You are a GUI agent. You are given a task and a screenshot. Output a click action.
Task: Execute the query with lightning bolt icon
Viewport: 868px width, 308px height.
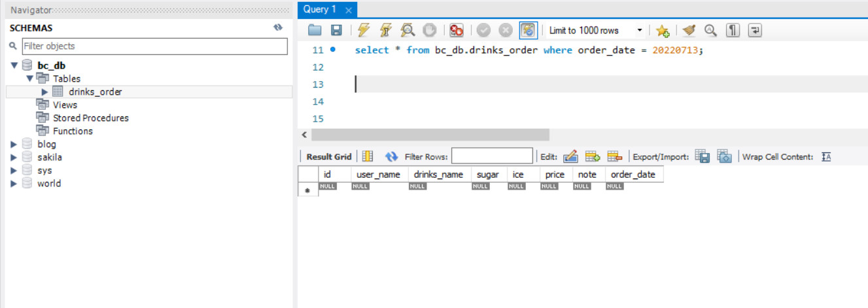[364, 30]
